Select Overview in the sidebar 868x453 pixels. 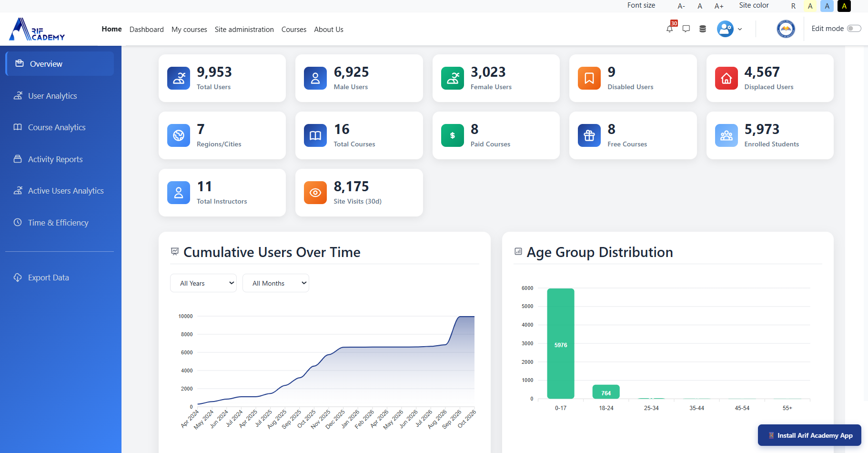[x=60, y=64]
